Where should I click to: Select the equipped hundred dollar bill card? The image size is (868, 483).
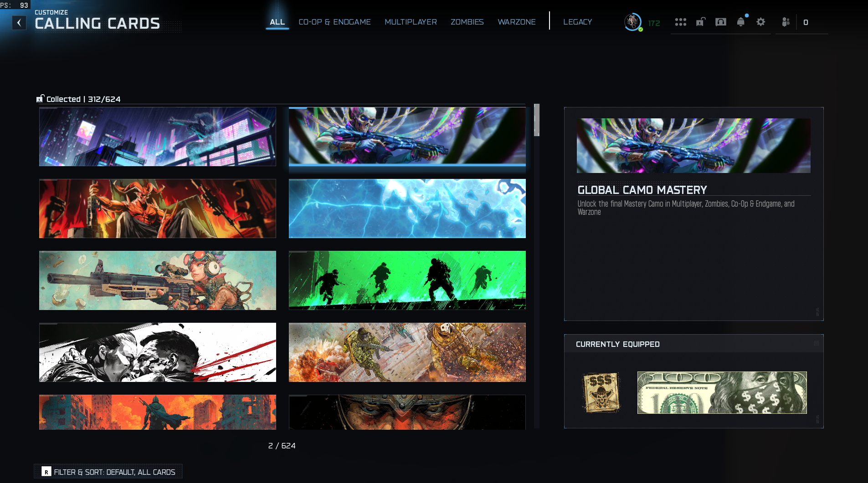(x=722, y=392)
